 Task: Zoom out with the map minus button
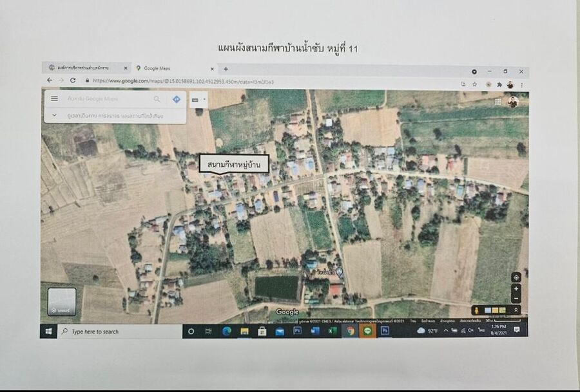click(516, 299)
